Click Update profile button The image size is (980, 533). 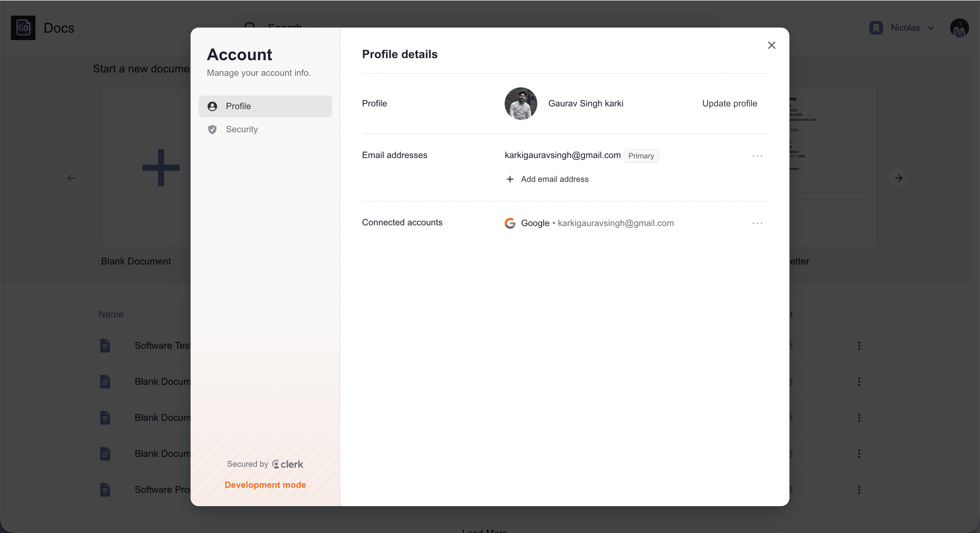pyautogui.click(x=729, y=103)
